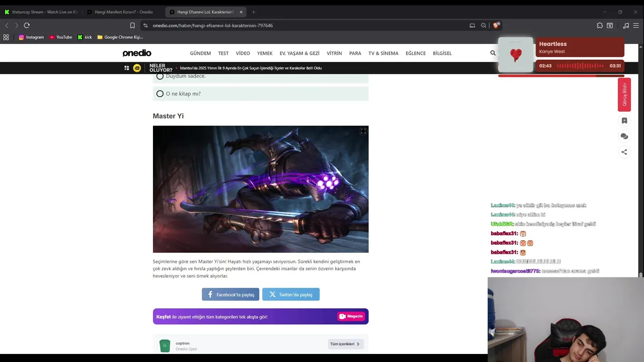Open the İstanbul'da 2025 news headline
Viewport: 644px width, 362px height.
pyautogui.click(x=251, y=68)
